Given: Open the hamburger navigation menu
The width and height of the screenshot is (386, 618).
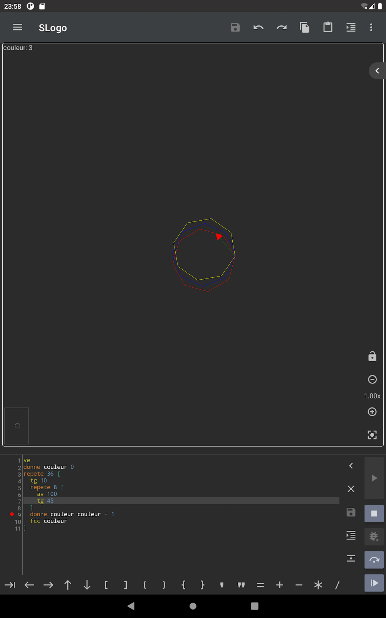Looking at the screenshot, I should (x=17, y=27).
